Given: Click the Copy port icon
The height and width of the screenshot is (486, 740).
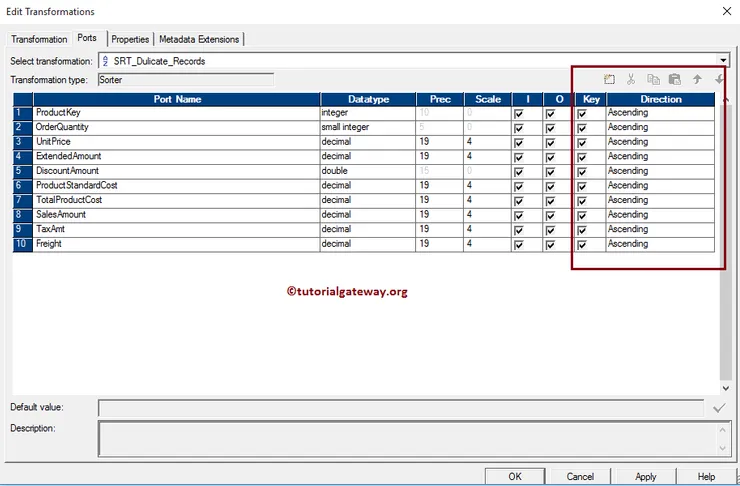Looking at the screenshot, I should (653, 79).
